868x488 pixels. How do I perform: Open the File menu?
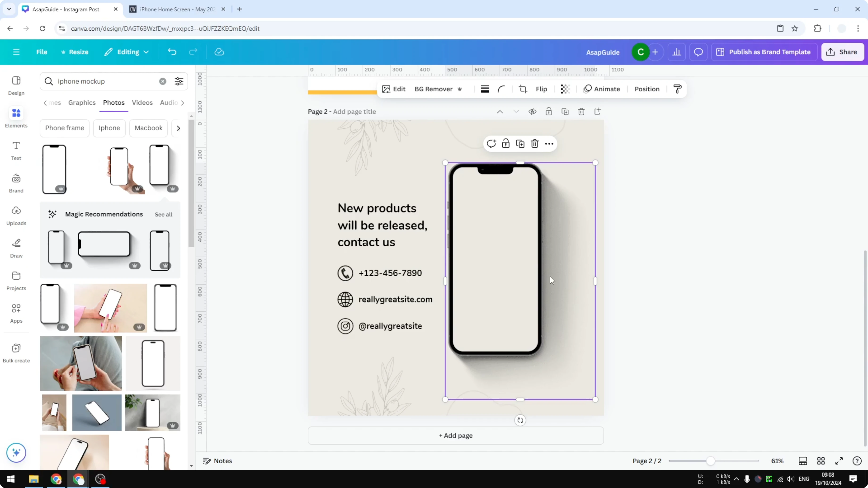pos(42,52)
